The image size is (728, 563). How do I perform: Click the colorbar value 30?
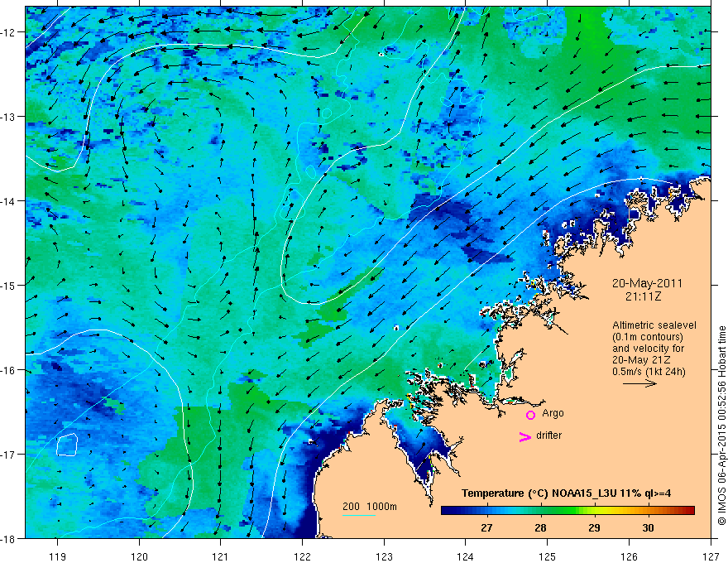tap(648, 527)
